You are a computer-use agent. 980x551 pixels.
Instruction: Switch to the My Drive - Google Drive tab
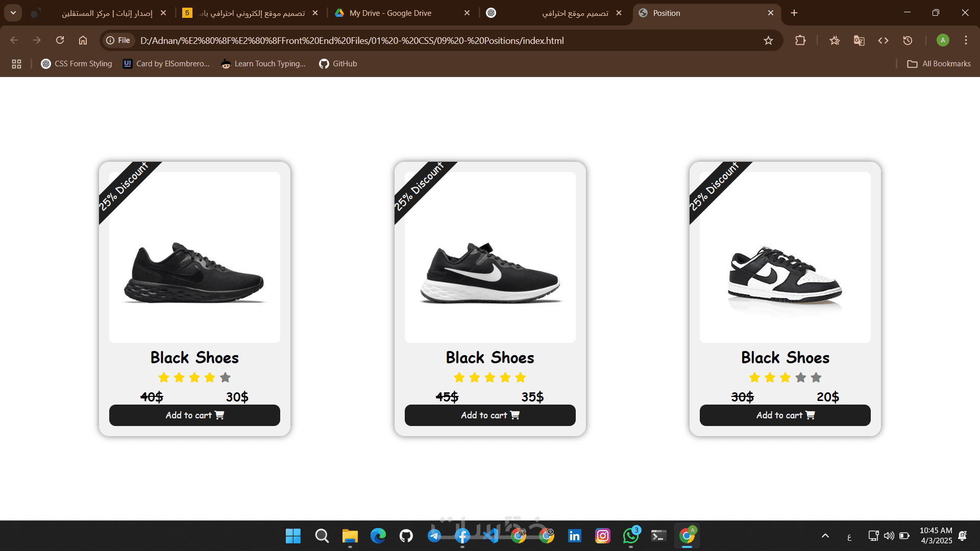390,13
